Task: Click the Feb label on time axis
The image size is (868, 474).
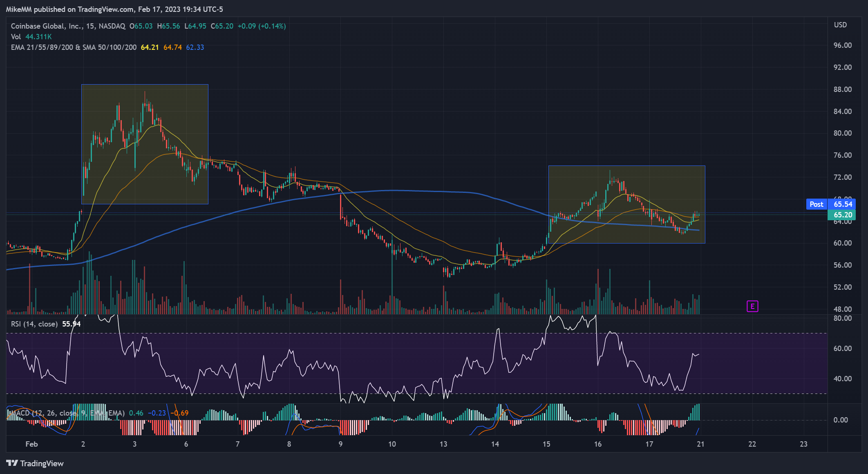Action: click(31, 444)
